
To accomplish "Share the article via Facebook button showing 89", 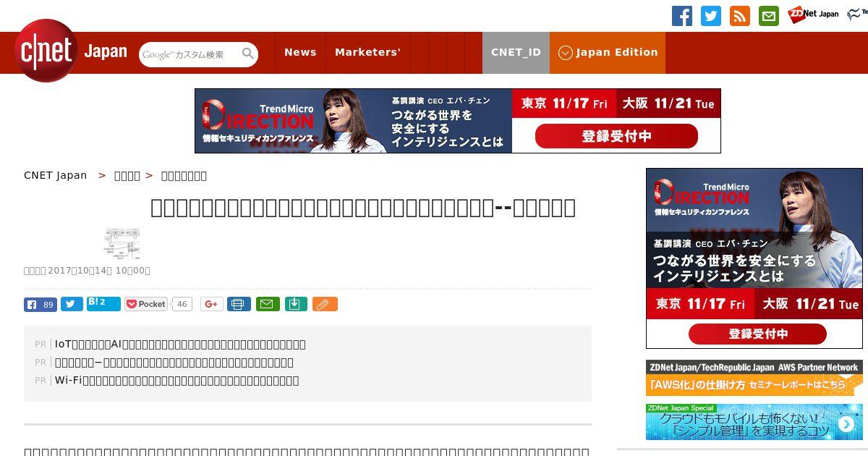I will pos(41,304).
